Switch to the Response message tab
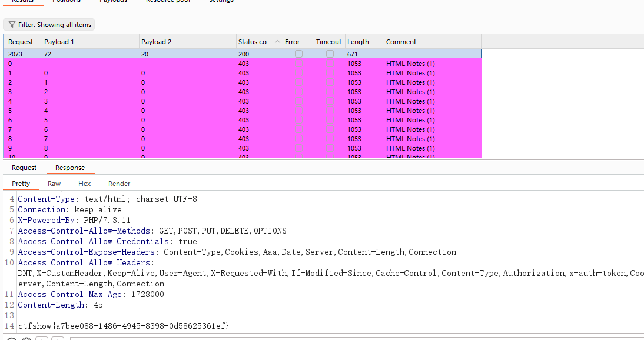 click(70, 168)
